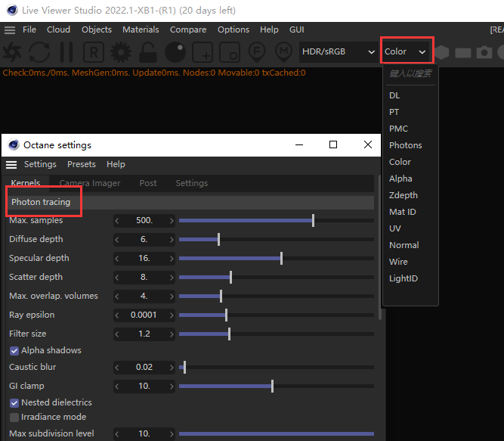This screenshot has height=441, width=504.
Task: Click the hexagon icon beside Color dropdown
Action: coord(441,52)
